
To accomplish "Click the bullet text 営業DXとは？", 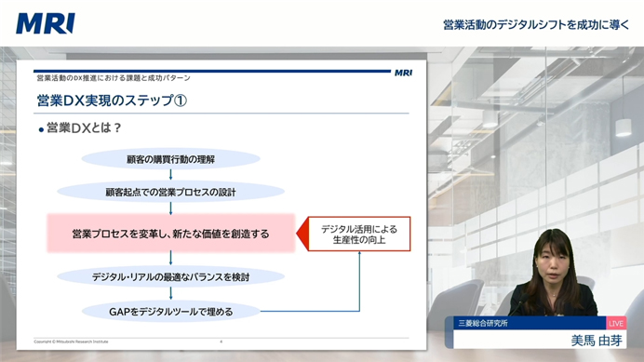I will pos(84,127).
